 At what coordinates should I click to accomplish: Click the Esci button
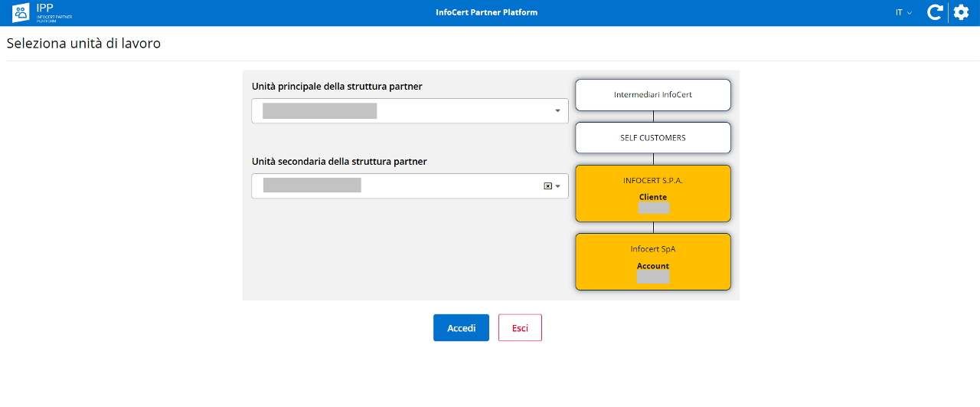520,328
